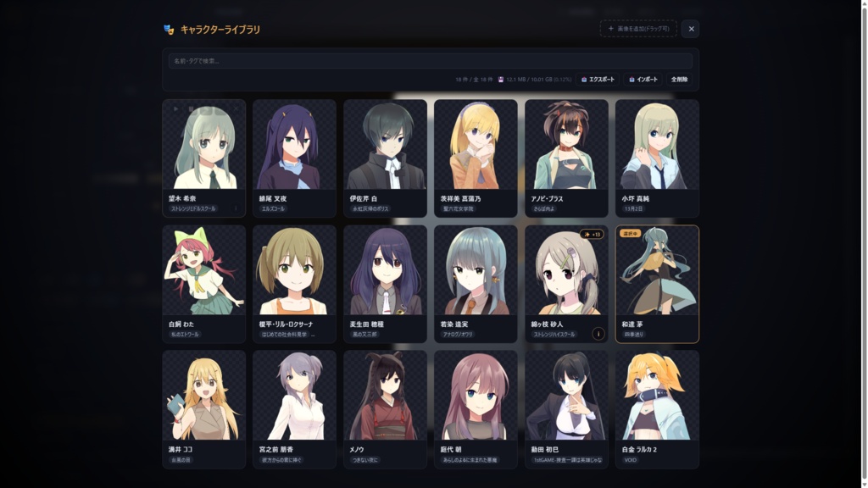Focus the 名前・タグで検索 search field

click(x=430, y=61)
